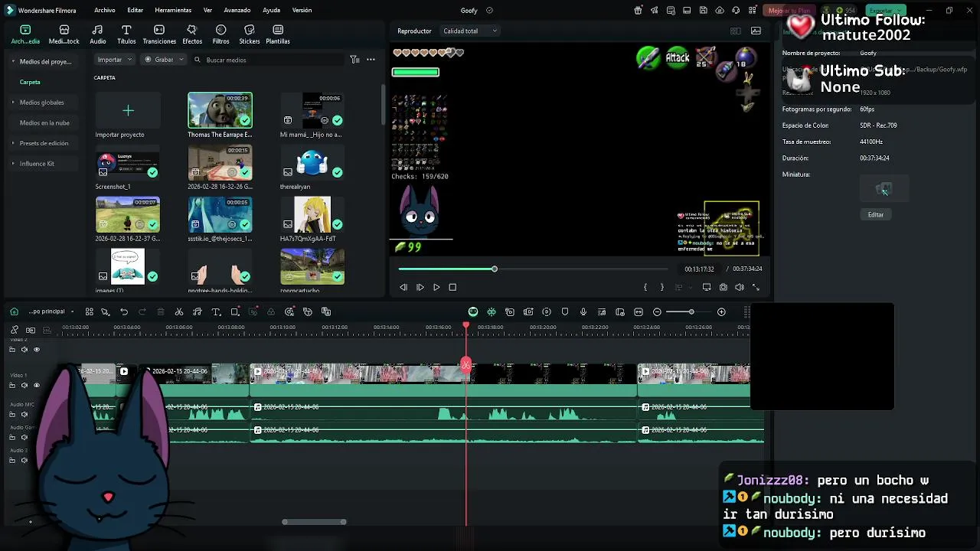Image resolution: width=980 pixels, height=551 pixels.
Task: Click the Editar thumbnail button
Action: 876,214
